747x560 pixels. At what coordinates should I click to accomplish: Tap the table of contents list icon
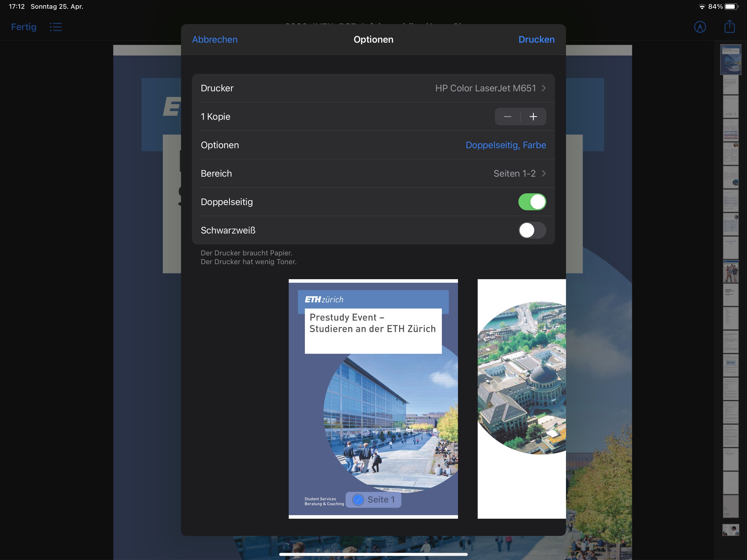pos(56,27)
